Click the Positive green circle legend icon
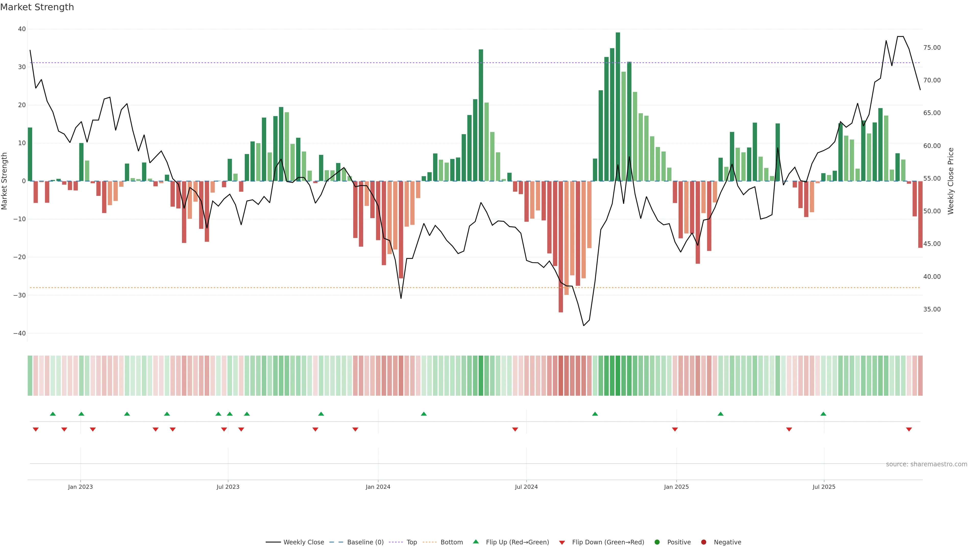This screenshot has height=551, width=980. point(657,542)
